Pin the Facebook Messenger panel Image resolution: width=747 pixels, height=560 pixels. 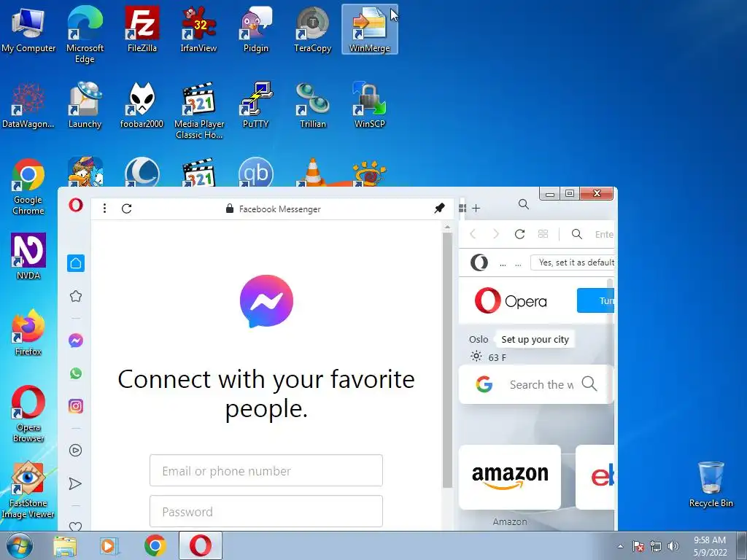pyautogui.click(x=439, y=208)
